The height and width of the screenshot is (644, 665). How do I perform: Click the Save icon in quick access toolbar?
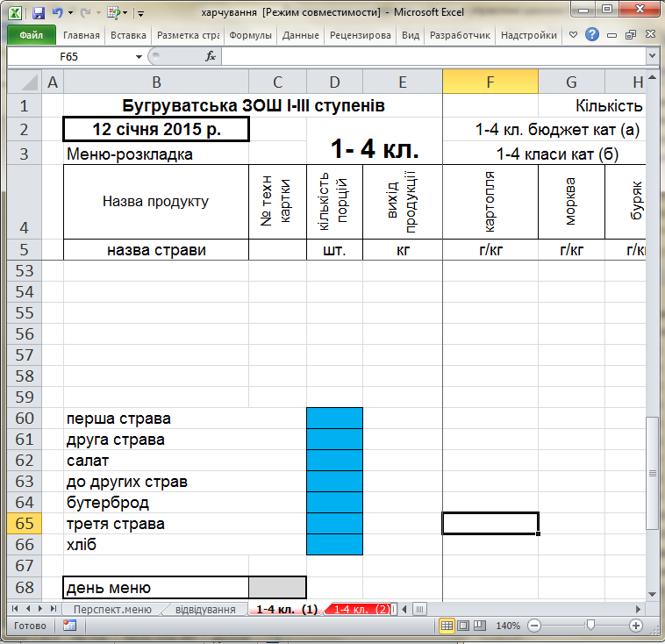pos(39,13)
